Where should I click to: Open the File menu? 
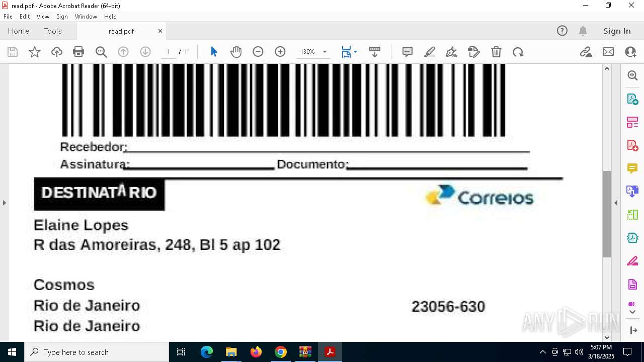pos(8,17)
